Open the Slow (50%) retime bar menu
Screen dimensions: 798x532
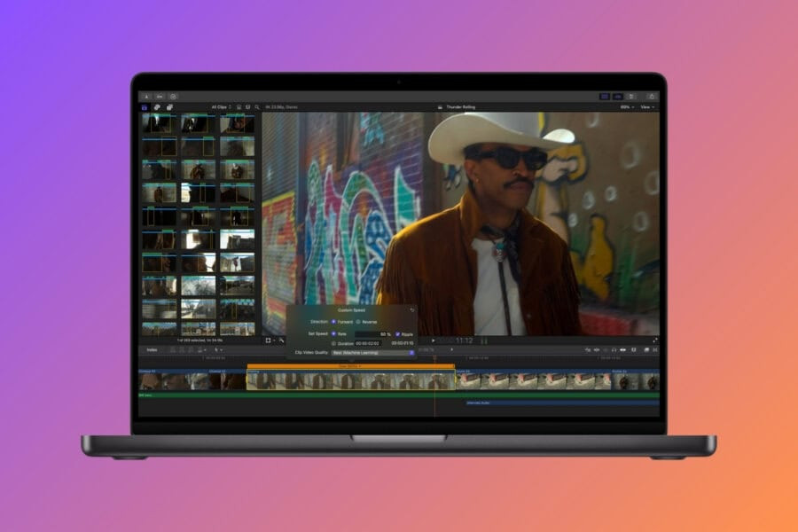[350, 366]
